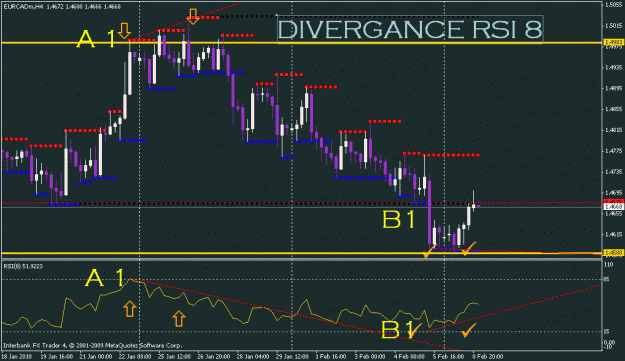
Task: Click the 28 Jan 04:00 time label
Action: (x=252, y=356)
